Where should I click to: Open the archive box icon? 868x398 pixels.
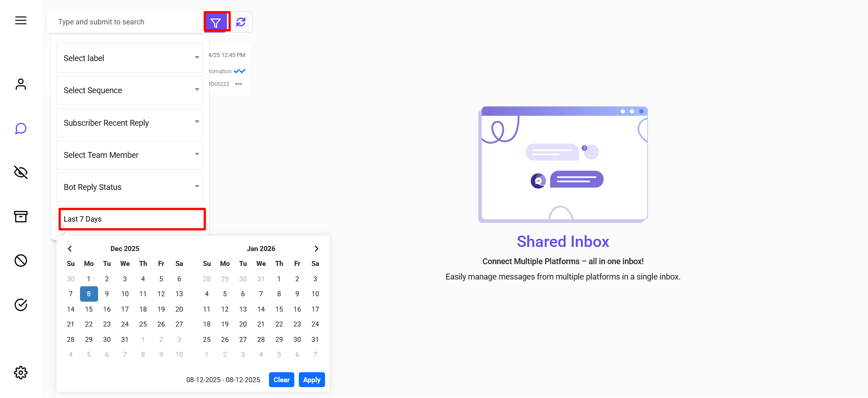[21, 217]
